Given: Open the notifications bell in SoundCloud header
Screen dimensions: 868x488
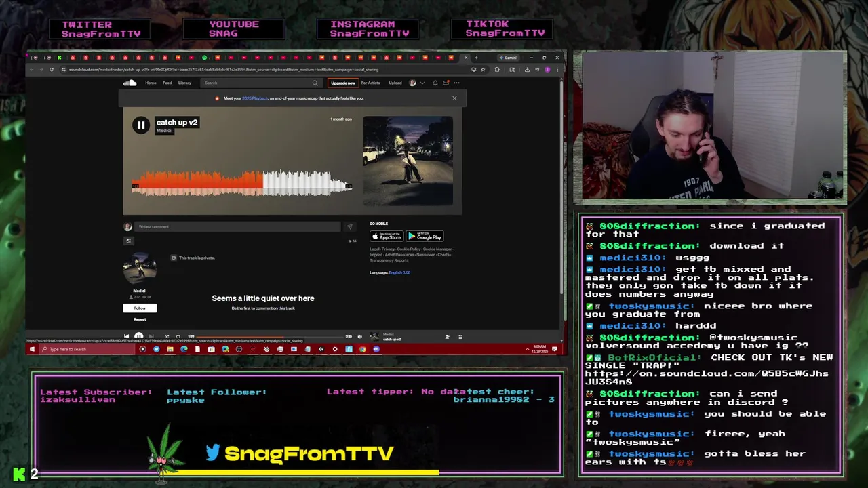Looking at the screenshot, I should pyautogui.click(x=435, y=83).
